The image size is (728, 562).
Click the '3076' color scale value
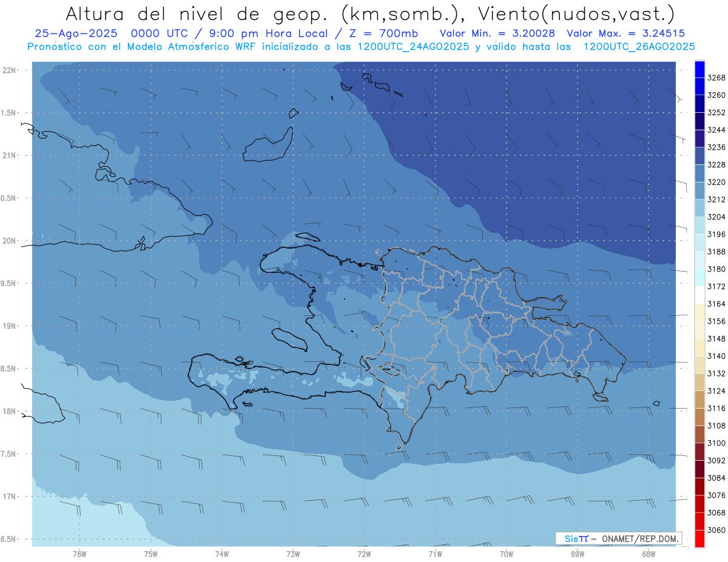(716, 495)
